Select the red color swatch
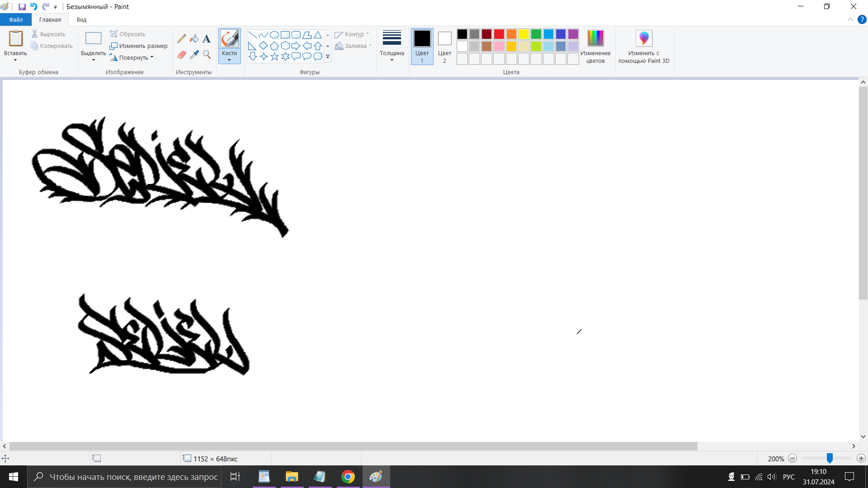The image size is (868, 488). [499, 34]
